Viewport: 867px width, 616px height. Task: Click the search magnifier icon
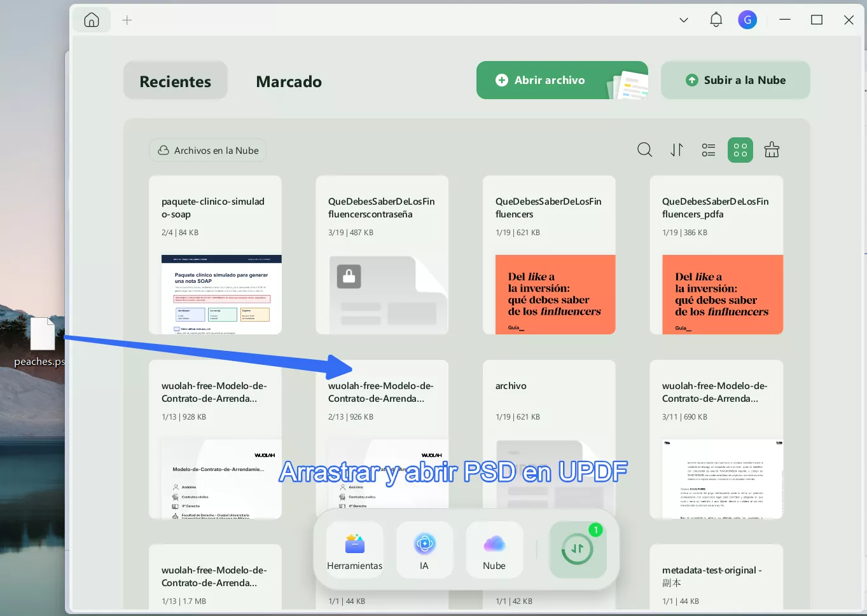pyautogui.click(x=644, y=150)
